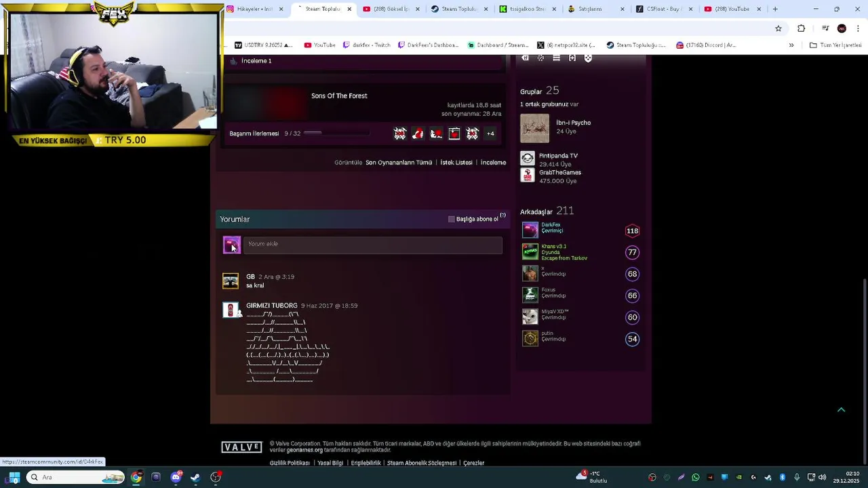
Task: Switch to the CSFloat - Buy tab
Action: tap(663, 9)
